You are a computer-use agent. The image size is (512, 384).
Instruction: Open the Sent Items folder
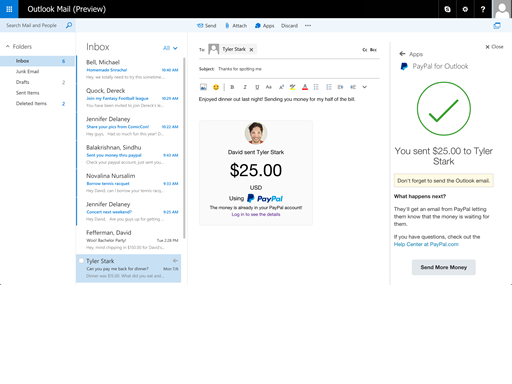pyautogui.click(x=37, y=93)
